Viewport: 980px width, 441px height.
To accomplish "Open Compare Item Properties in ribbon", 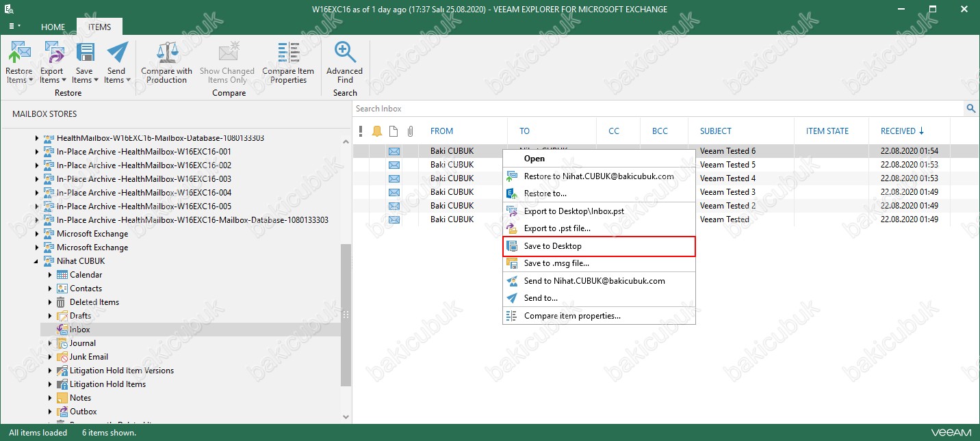I will coord(288,62).
